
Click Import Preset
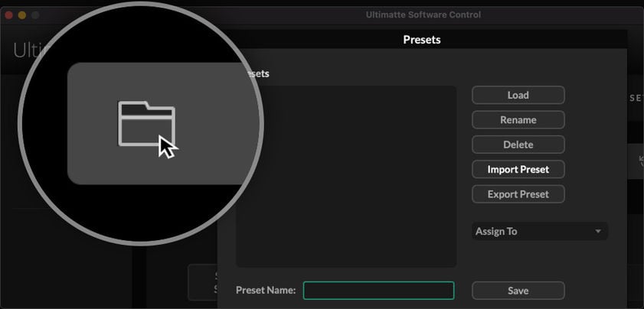click(x=518, y=169)
